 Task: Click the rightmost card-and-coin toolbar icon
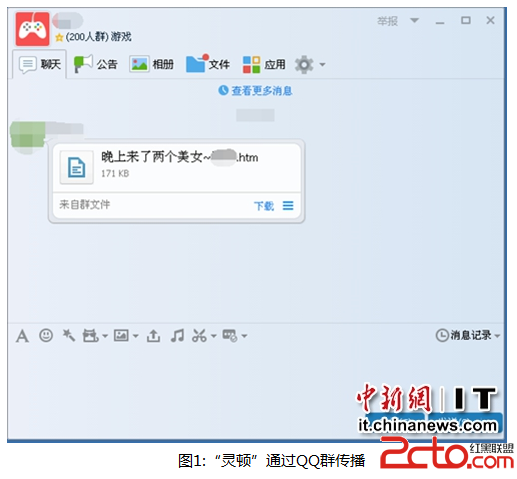point(230,335)
